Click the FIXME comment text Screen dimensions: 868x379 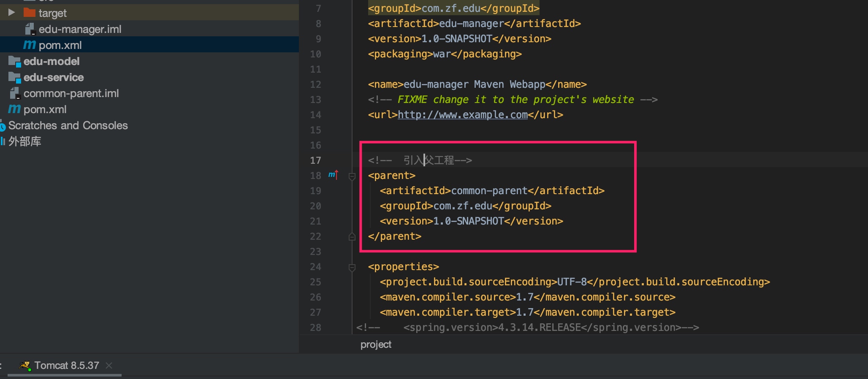pos(516,100)
